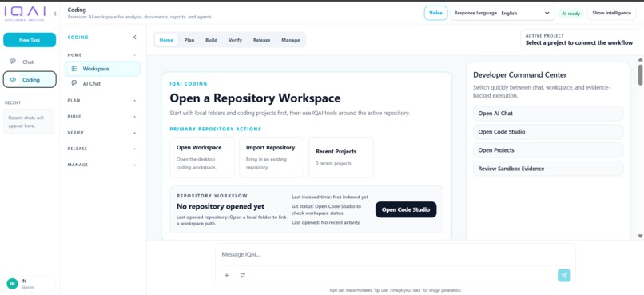Send message with paper plane icon

point(564,275)
